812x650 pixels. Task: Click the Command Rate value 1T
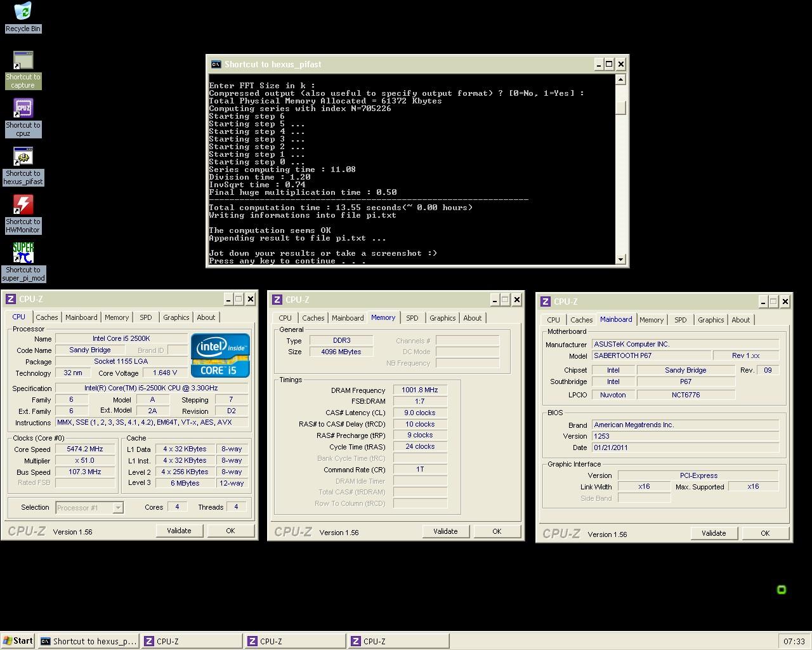tap(420, 469)
